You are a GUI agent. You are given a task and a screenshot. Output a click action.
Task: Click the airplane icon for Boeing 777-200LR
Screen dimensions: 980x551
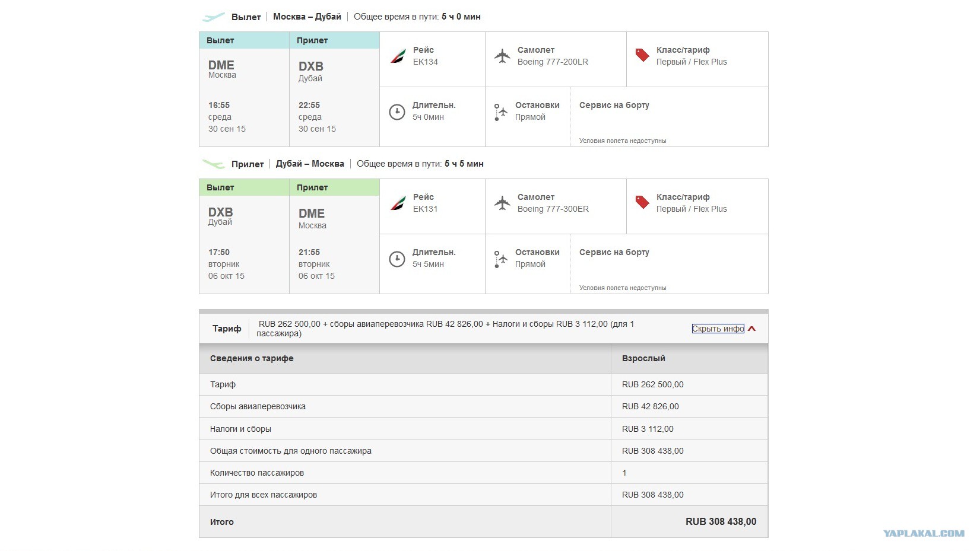click(502, 56)
